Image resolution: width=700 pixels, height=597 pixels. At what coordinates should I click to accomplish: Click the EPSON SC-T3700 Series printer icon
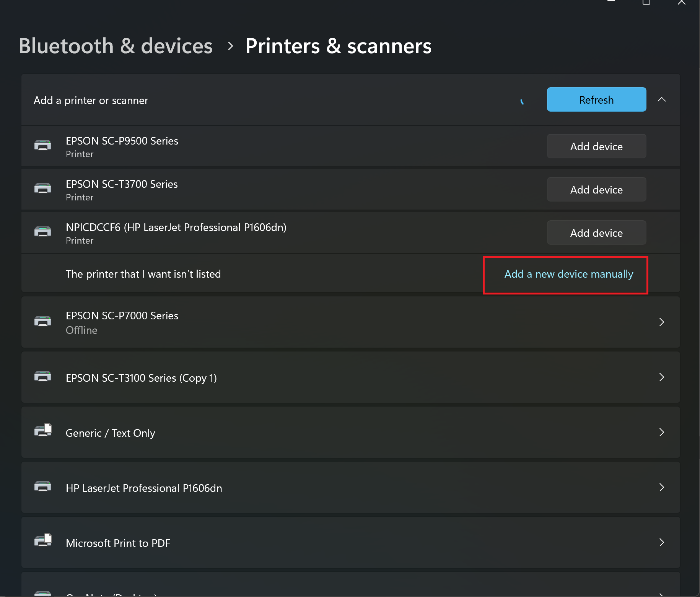point(43,188)
